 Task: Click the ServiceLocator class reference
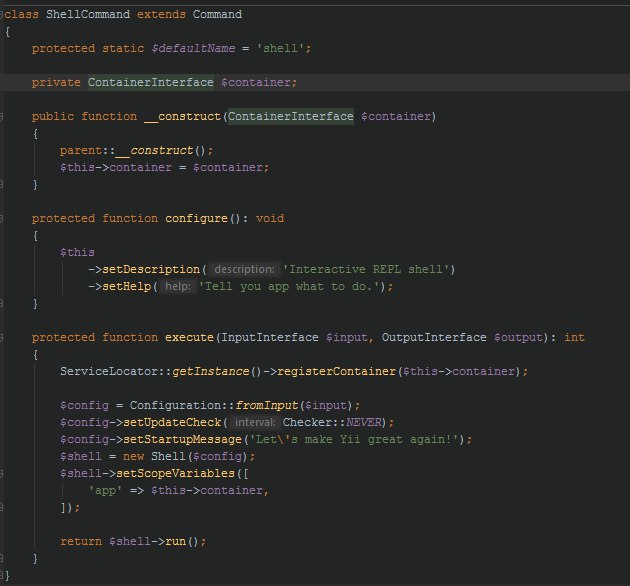(109, 371)
